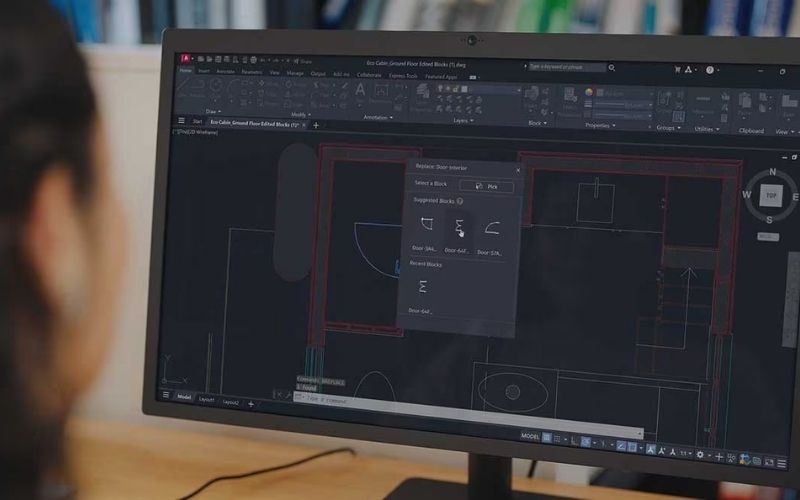800x500 pixels.
Task: Switch to the Layout2 tab
Action: [x=231, y=402]
